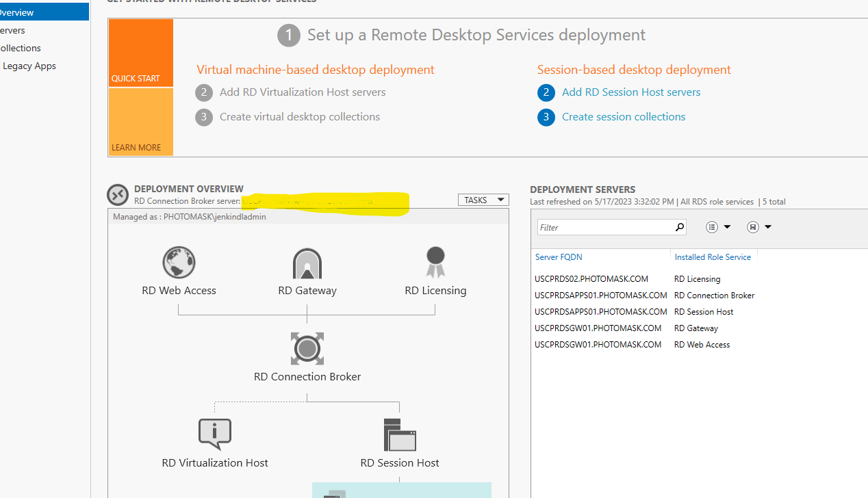Sort by Installed Role Service column header
Image resolution: width=868 pixels, height=498 pixels.
713,257
